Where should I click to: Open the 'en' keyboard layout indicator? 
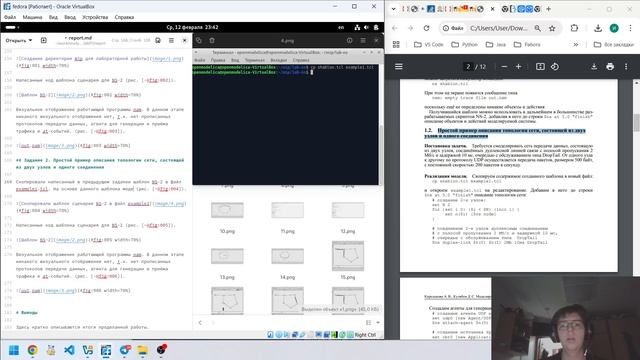click(x=341, y=27)
